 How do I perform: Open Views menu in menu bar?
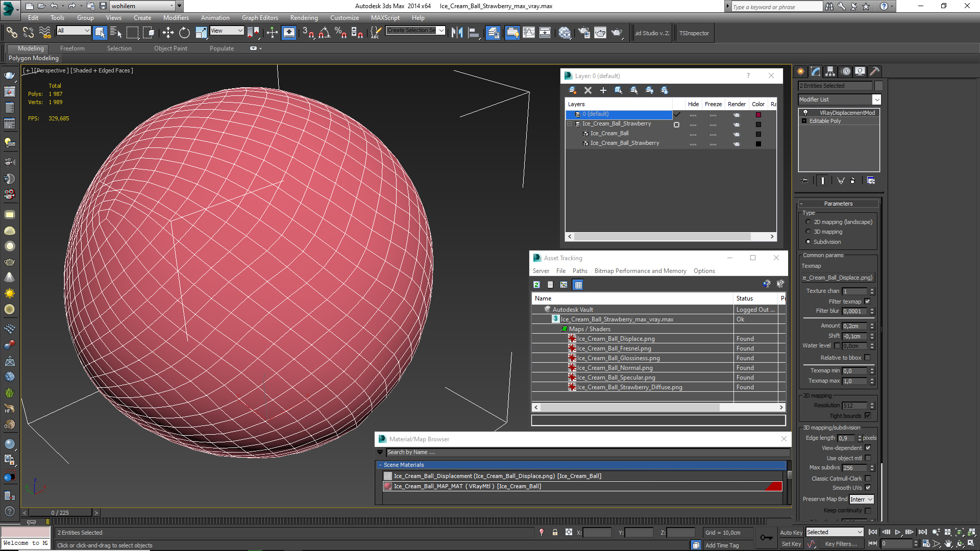114,17
